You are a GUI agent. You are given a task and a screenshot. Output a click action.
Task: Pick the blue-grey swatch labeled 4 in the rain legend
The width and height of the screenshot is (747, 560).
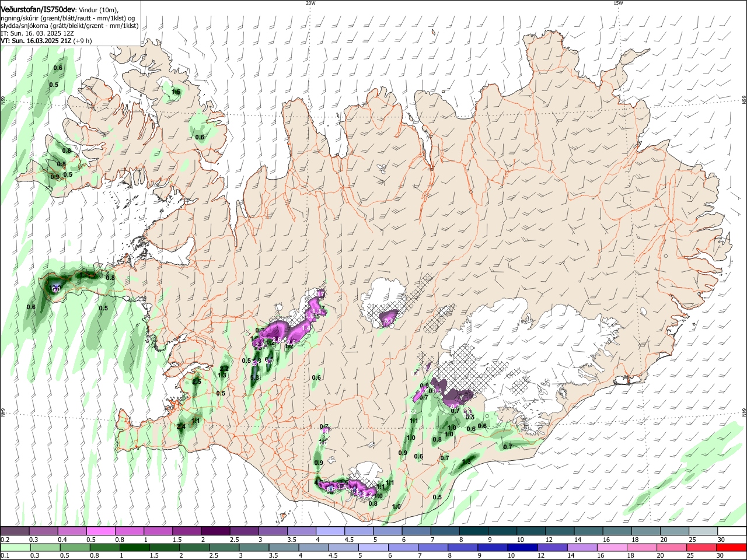(313, 547)
